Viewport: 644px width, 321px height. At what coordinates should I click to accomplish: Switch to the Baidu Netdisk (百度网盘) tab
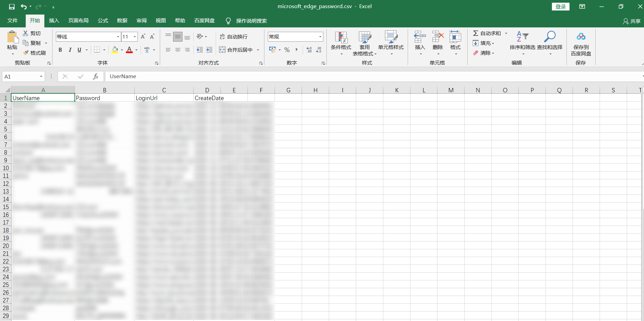pos(205,21)
